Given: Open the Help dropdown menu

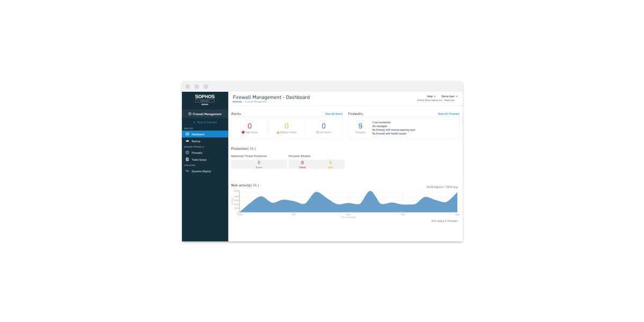Looking at the screenshot, I should tap(431, 97).
